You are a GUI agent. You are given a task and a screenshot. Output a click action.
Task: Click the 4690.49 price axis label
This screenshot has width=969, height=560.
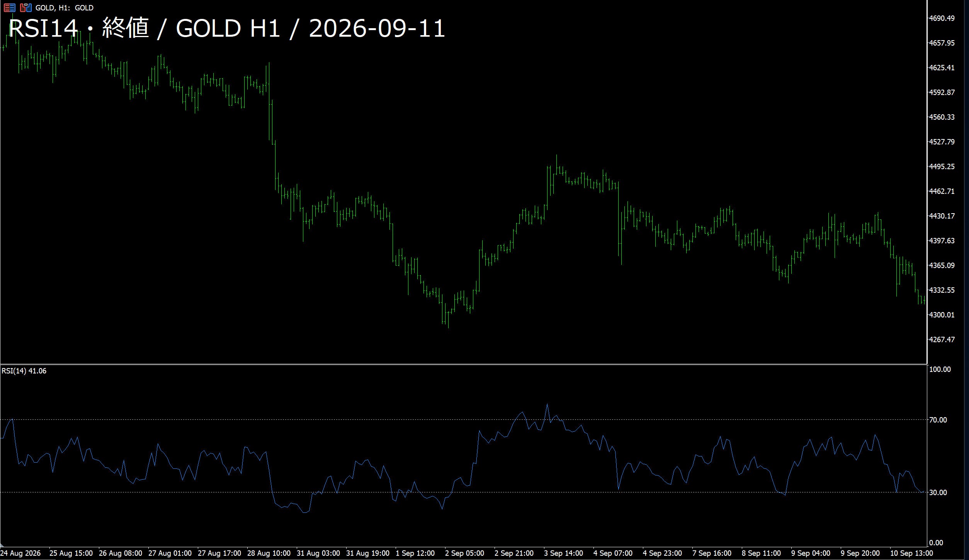(942, 18)
